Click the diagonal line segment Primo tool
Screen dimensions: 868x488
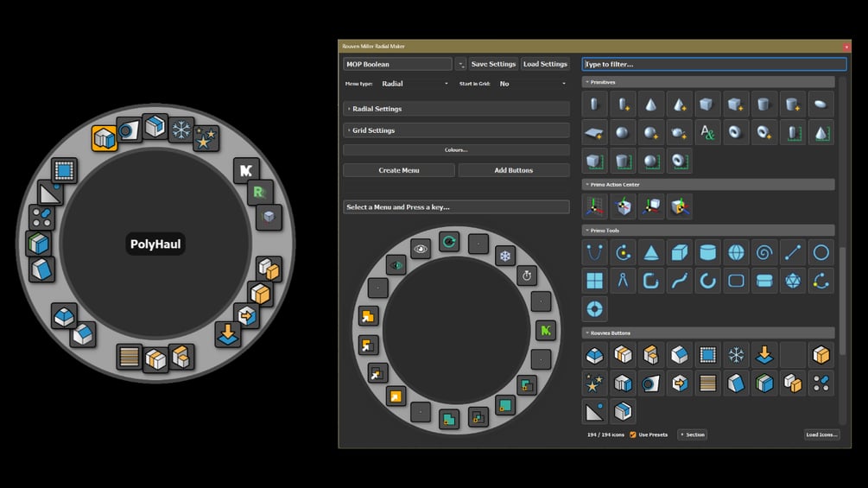click(793, 253)
